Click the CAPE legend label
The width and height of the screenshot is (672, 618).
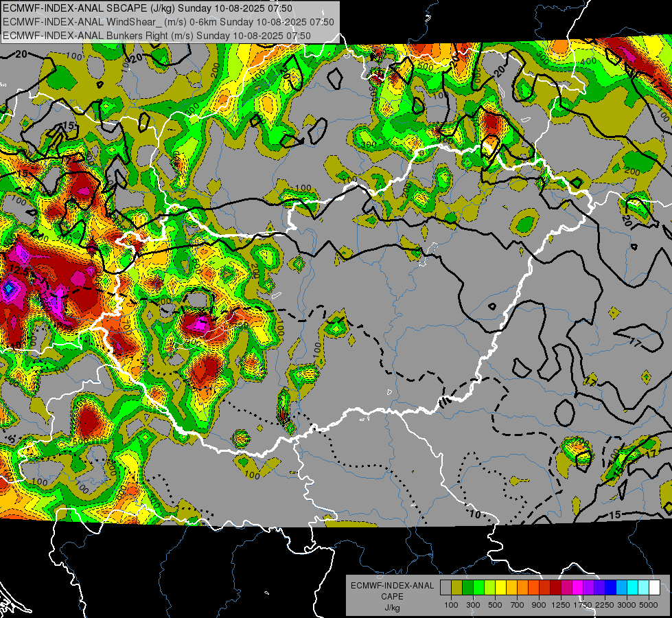pos(392,597)
